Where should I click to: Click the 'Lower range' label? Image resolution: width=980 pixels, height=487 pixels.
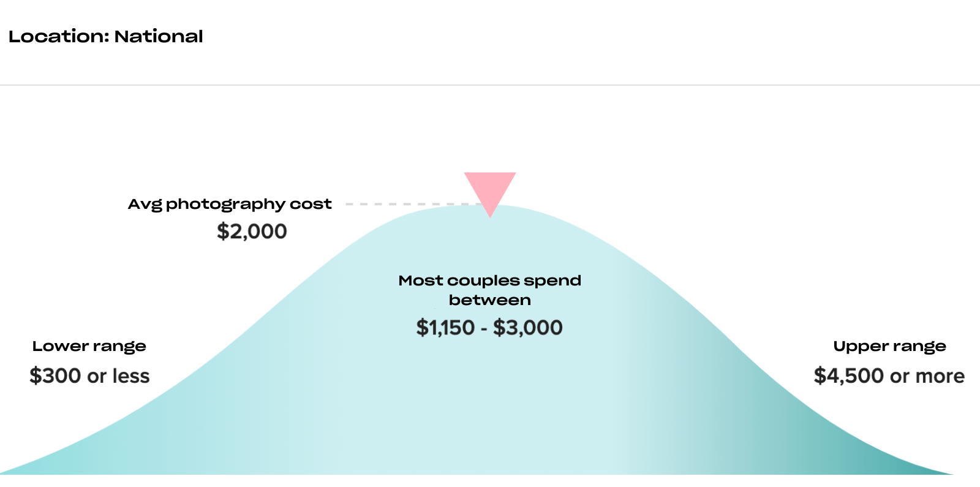click(89, 347)
